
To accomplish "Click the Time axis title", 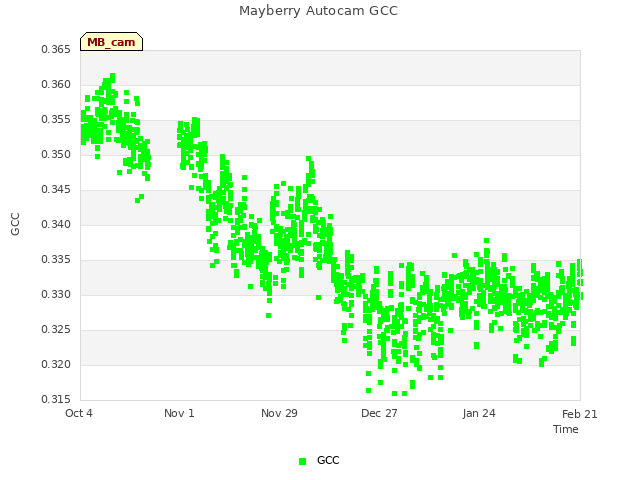I will [x=566, y=429].
